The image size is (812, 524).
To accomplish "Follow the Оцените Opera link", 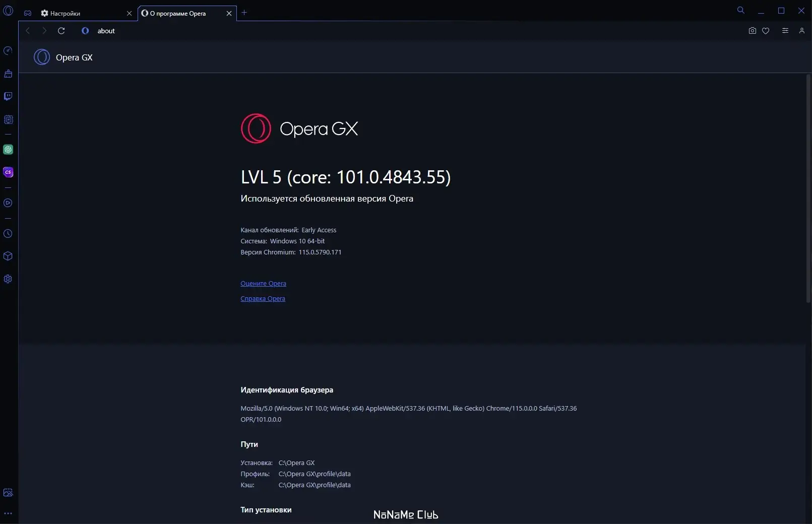I will [263, 284].
